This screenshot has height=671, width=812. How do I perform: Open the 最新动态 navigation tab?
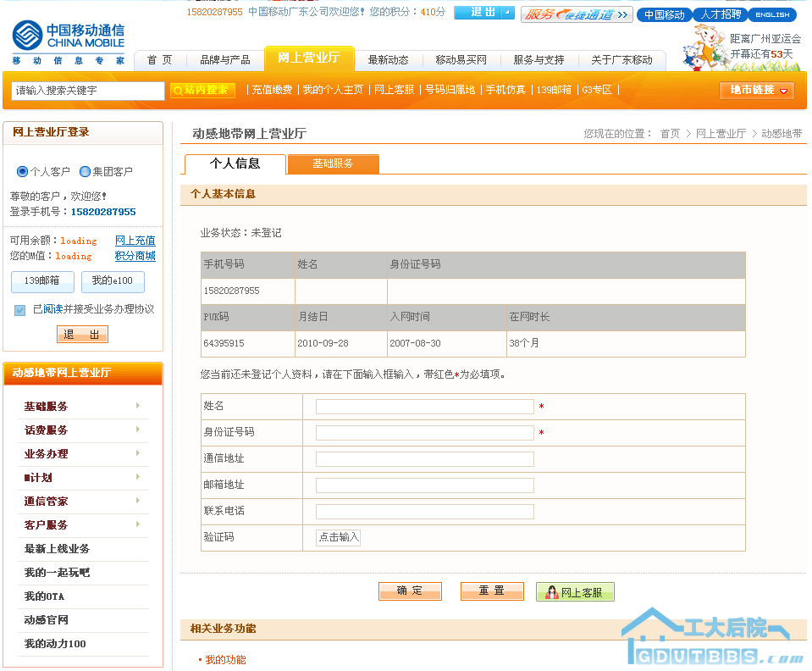coord(388,60)
